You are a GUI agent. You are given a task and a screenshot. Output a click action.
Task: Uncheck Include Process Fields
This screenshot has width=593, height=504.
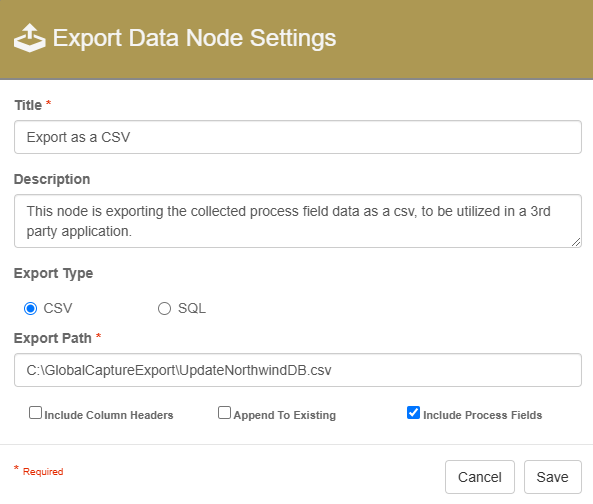click(x=413, y=413)
